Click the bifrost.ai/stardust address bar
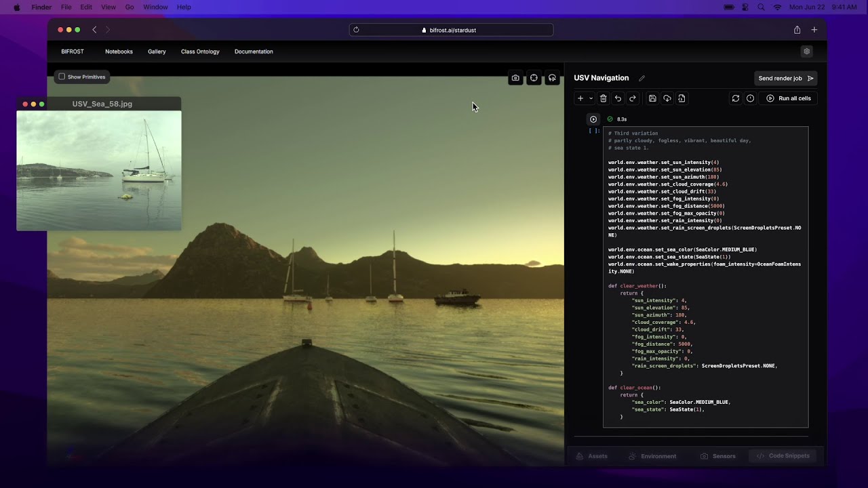The image size is (868, 488). coord(451,30)
